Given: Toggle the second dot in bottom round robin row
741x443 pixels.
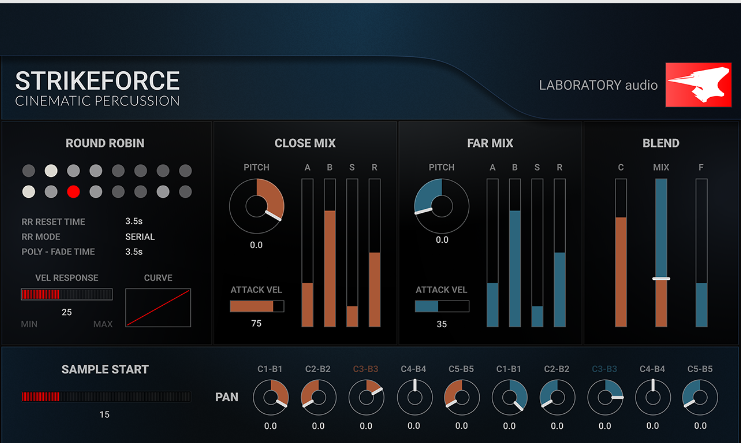Looking at the screenshot, I should coord(51,191).
